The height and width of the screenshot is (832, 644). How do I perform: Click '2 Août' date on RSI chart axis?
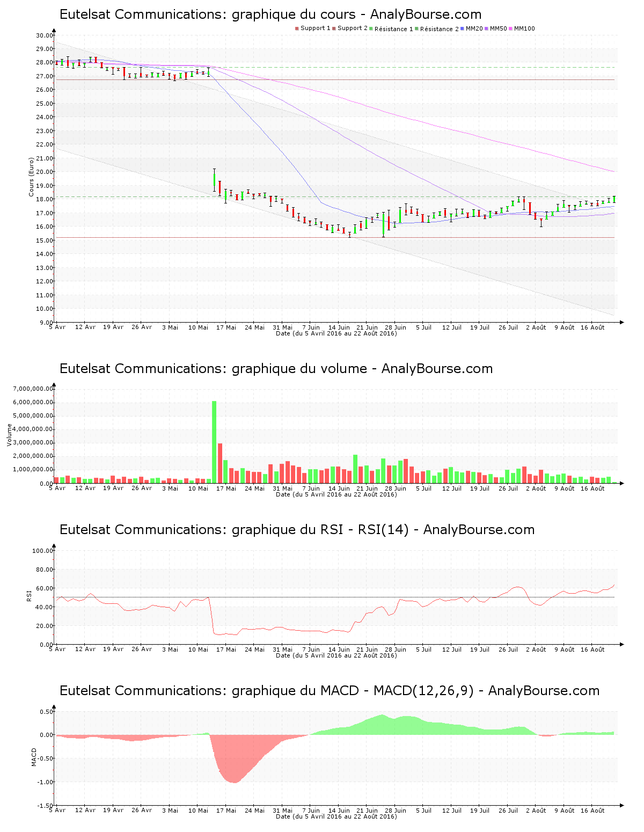(x=536, y=649)
